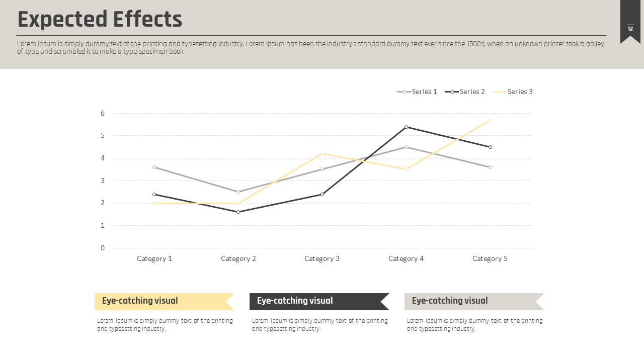Click the text under the grey banner
This screenshot has width=644, height=362.
point(475,324)
